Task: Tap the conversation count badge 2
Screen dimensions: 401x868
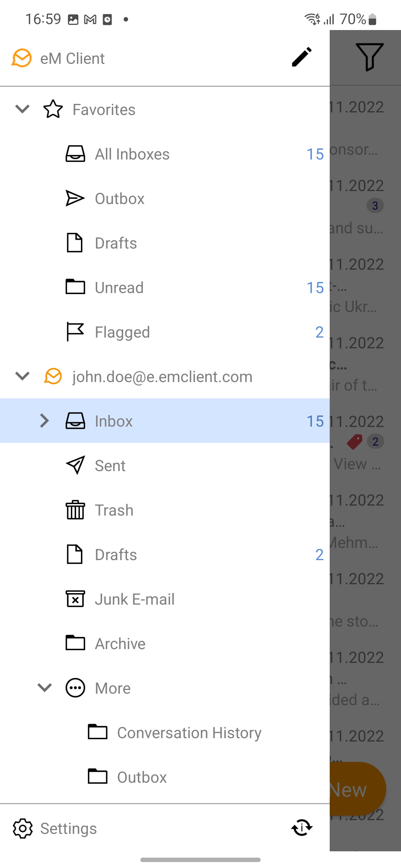Action: [375, 441]
